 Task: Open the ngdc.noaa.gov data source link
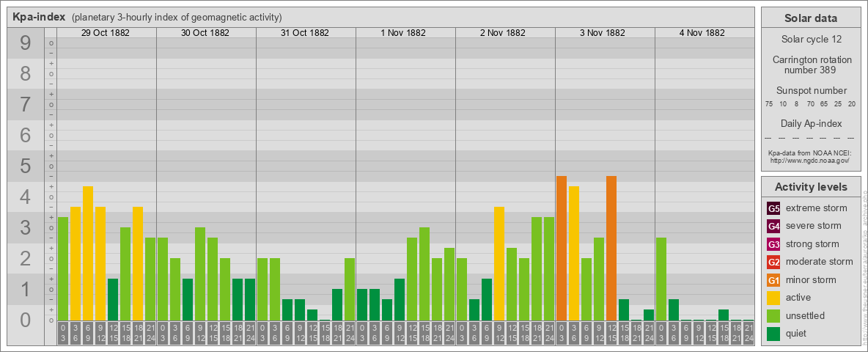tap(811, 160)
